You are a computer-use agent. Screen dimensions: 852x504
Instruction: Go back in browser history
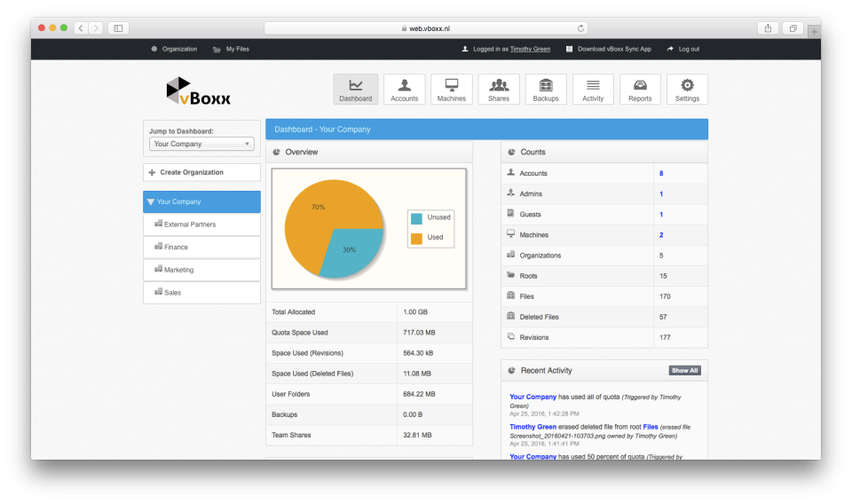81,28
